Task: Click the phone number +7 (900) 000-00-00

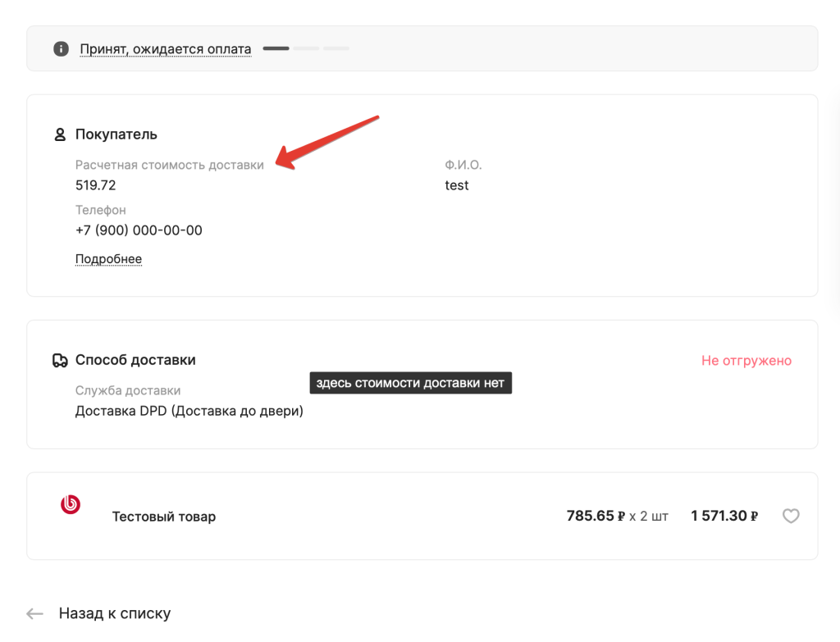Action: [139, 230]
